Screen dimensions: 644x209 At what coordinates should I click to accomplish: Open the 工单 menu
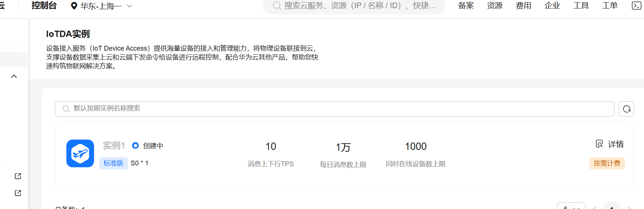tap(610, 6)
